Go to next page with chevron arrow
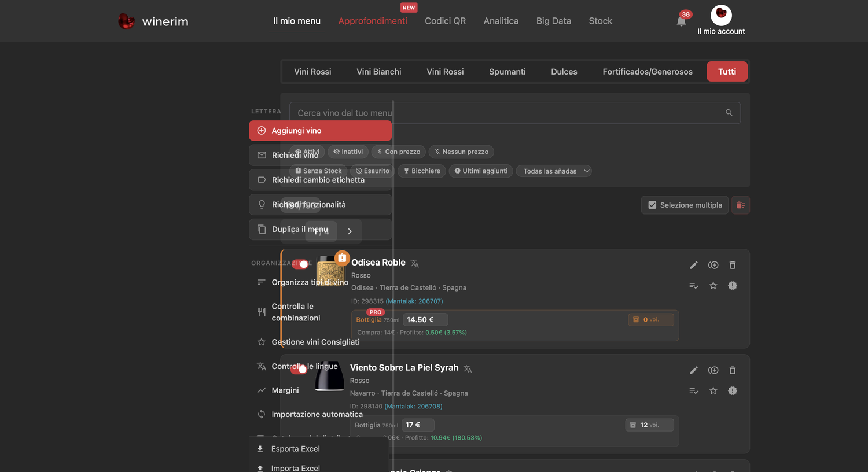 pos(350,231)
